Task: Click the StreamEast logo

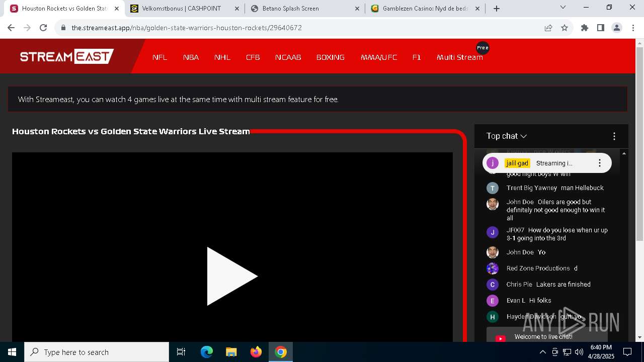Action: (66, 56)
